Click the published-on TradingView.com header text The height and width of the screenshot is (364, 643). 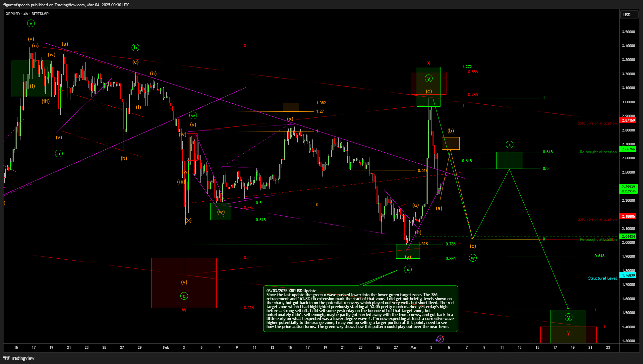coord(67,5)
